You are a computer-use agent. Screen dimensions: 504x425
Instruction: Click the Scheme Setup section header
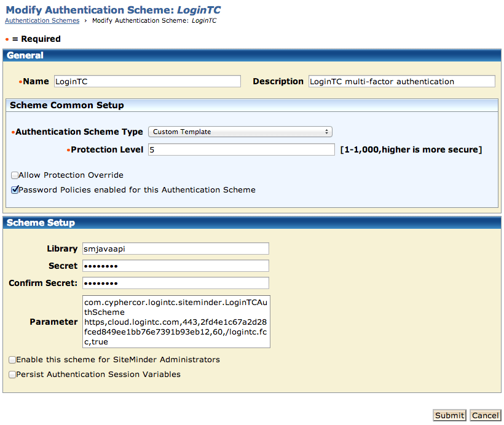pos(252,223)
